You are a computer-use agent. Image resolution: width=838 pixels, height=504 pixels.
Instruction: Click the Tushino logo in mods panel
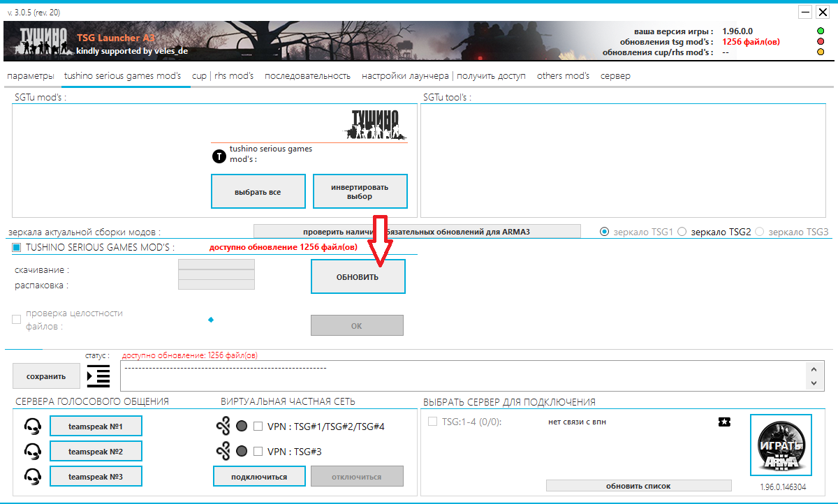(x=376, y=124)
